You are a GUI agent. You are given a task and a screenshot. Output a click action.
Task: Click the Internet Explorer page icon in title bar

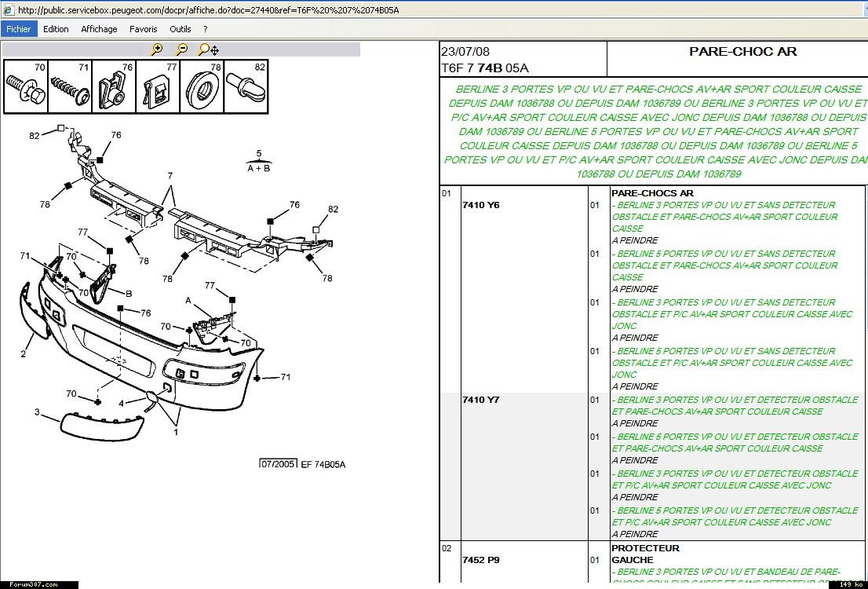(9, 9)
